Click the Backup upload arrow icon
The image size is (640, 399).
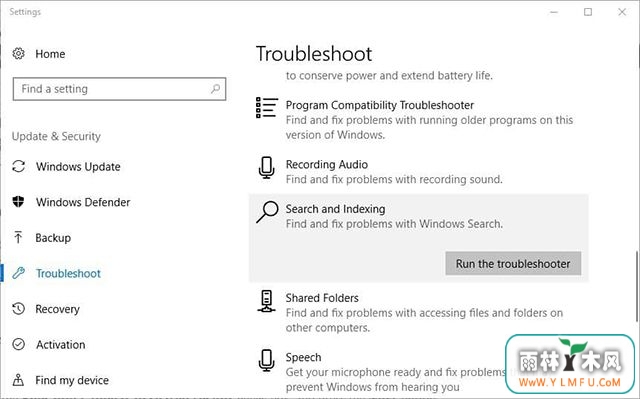[18, 237]
